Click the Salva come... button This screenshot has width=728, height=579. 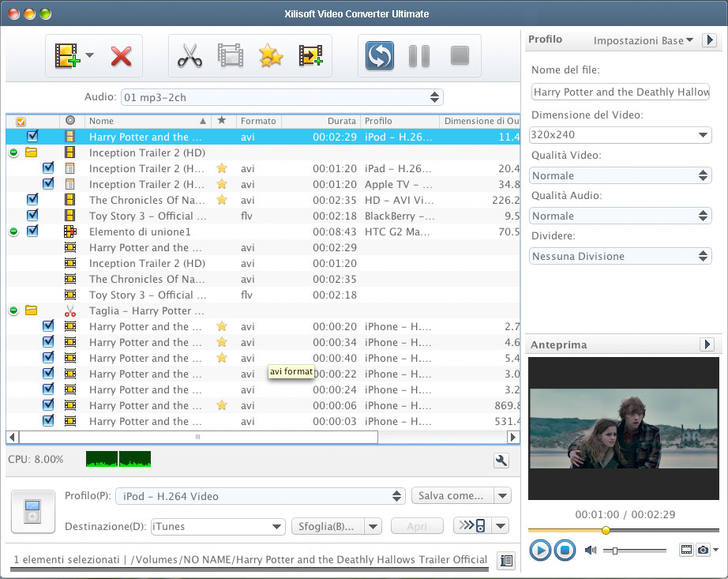tap(452, 495)
